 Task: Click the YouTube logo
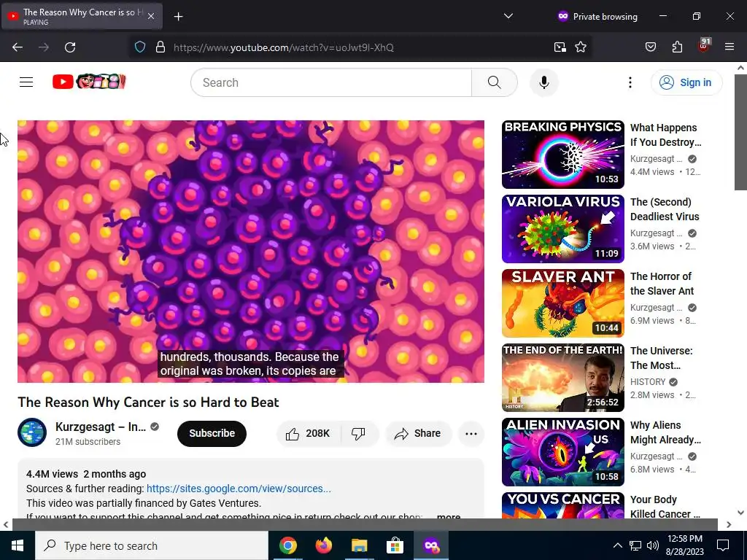coord(89,82)
